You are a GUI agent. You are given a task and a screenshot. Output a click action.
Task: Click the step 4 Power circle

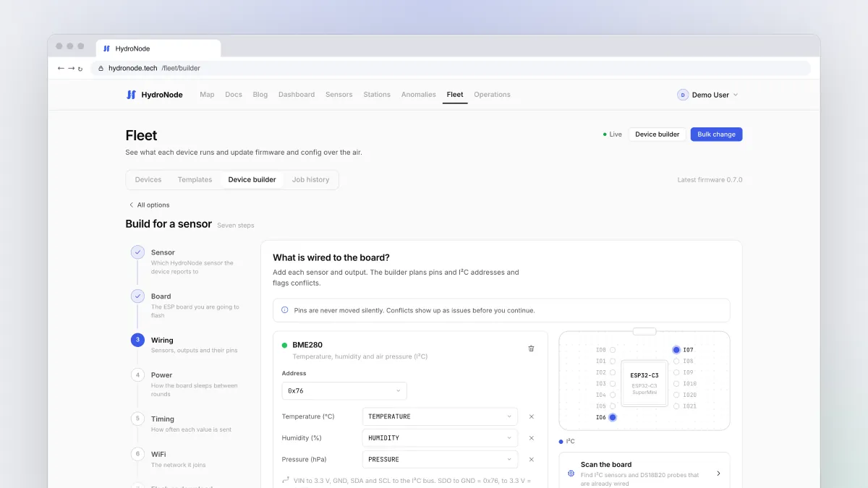click(137, 375)
